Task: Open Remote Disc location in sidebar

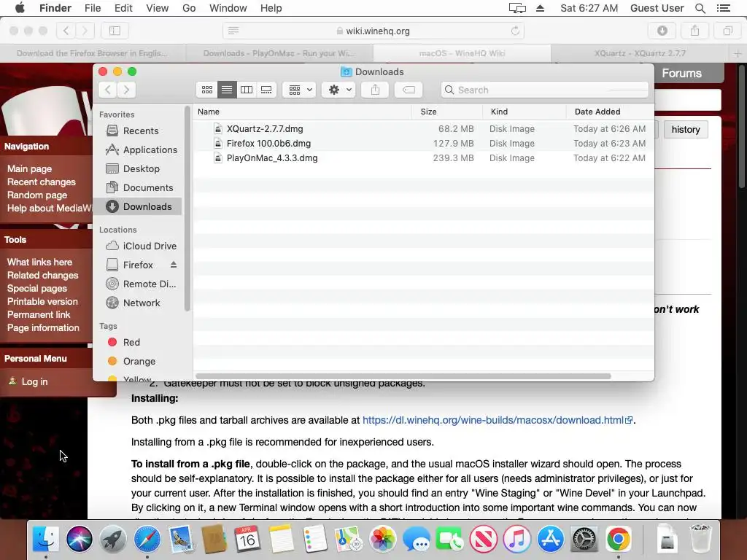Action: 136,284
